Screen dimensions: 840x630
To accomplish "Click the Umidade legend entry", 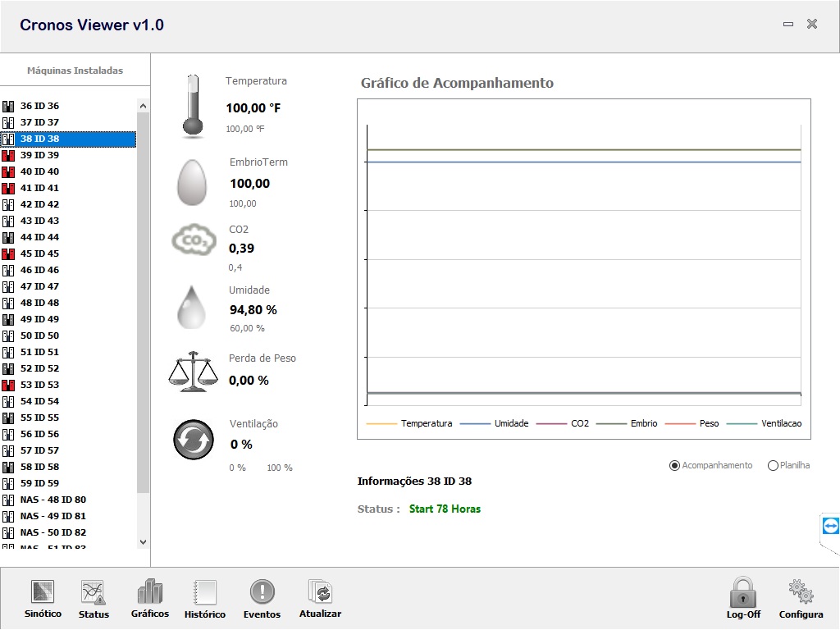I will pyautogui.click(x=511, y=423).
